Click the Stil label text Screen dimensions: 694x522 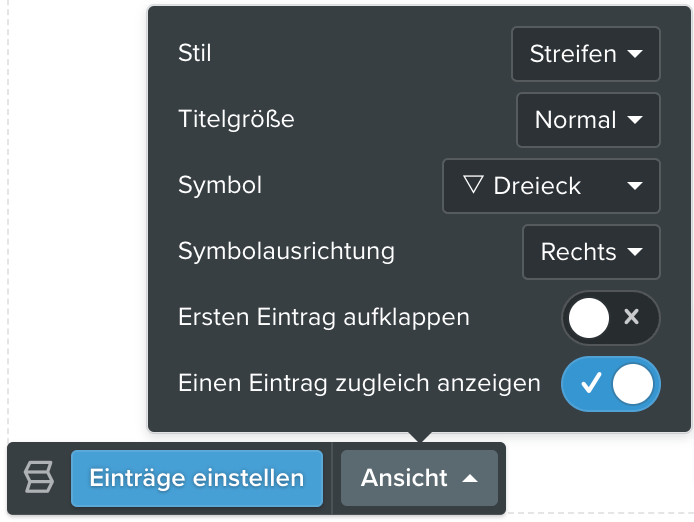pyautogui.click(x=195, y=53)
